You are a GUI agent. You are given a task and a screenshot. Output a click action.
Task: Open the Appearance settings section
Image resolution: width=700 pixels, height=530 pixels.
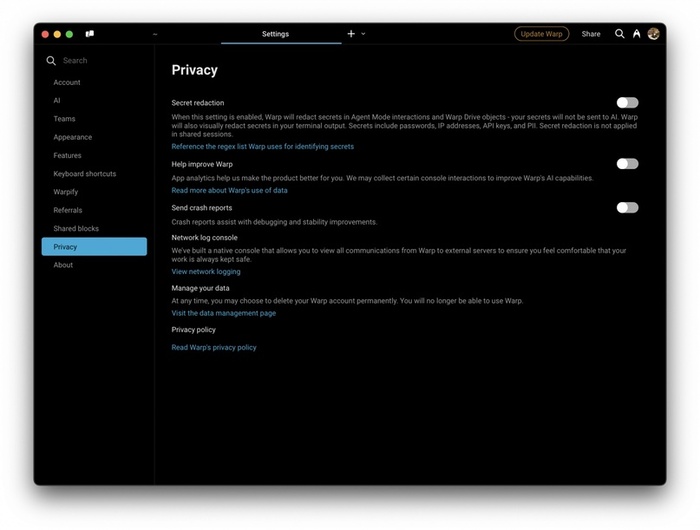coord(73,137)
